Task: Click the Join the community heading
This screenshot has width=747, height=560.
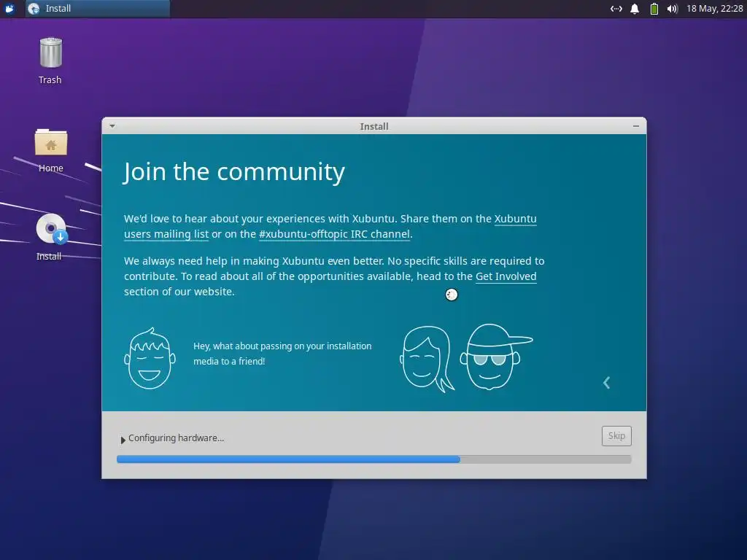Action: (x=234, y=172)
